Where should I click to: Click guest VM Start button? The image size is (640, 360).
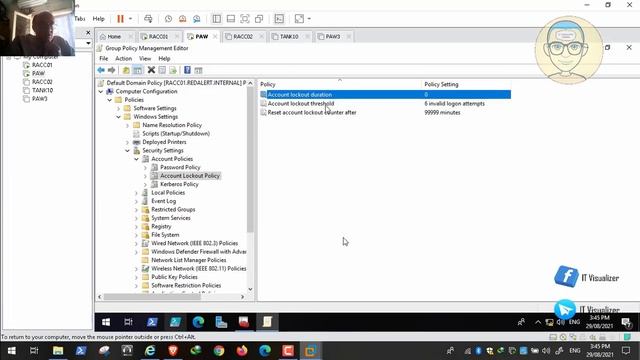(x=106, y=322)
